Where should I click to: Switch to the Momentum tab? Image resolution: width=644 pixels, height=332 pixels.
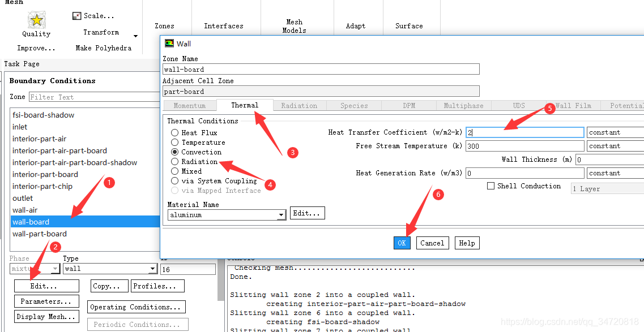190,106
